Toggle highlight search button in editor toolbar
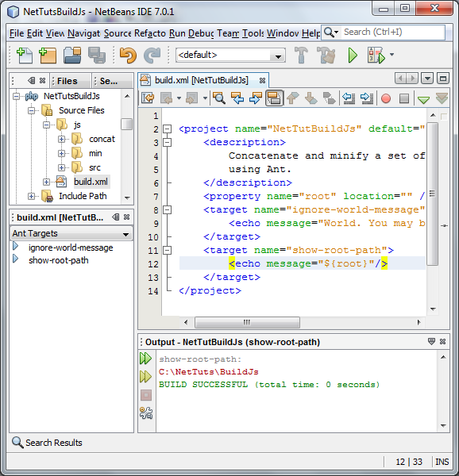 (x=274, y=98)
